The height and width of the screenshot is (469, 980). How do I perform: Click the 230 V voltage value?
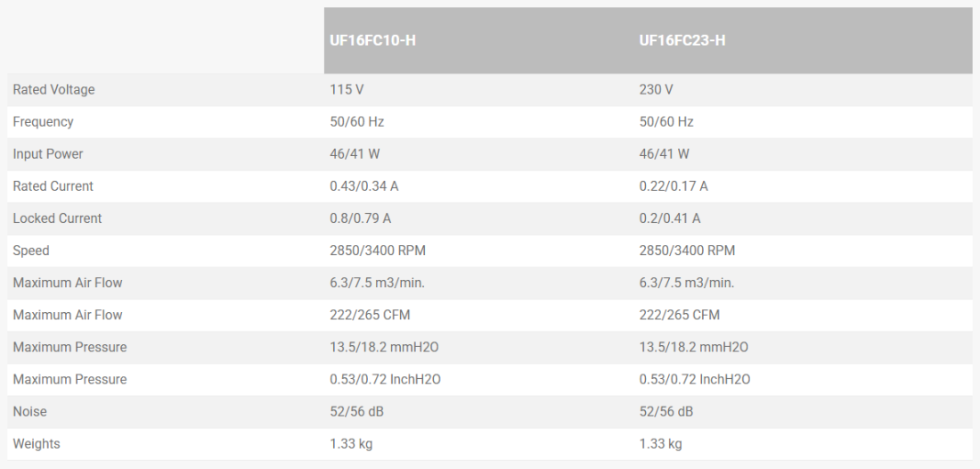[656, 89]
